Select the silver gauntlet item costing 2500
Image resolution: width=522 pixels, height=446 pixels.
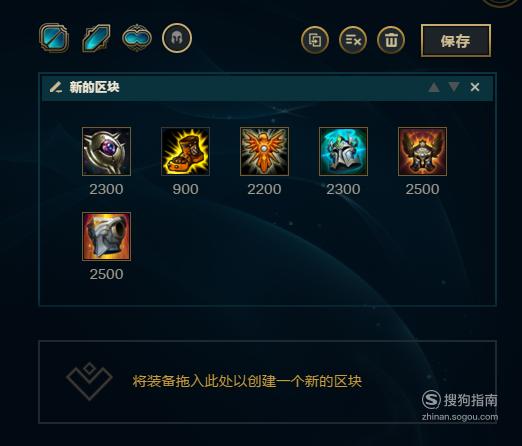[x=106, y=236]
